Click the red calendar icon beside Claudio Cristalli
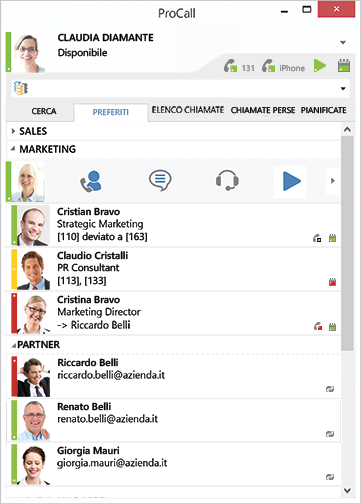The height and width of the screenshot is (504, 361). (332, 282)
